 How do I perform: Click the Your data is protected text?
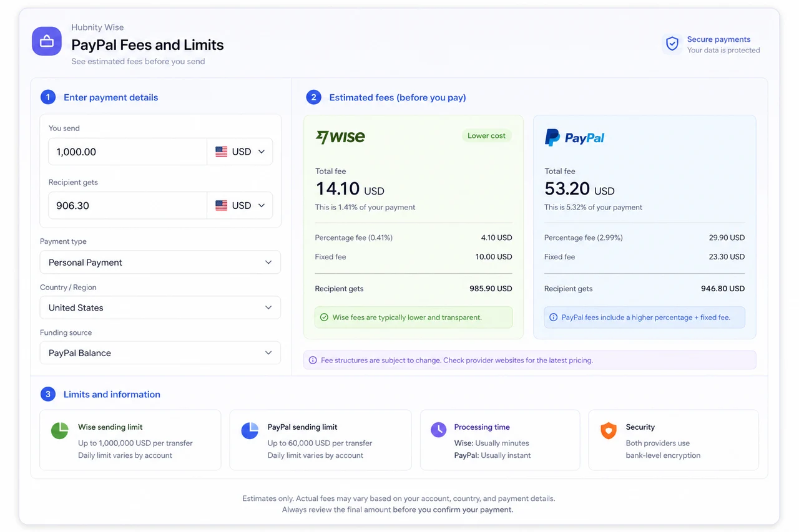[x=723, y=51]
